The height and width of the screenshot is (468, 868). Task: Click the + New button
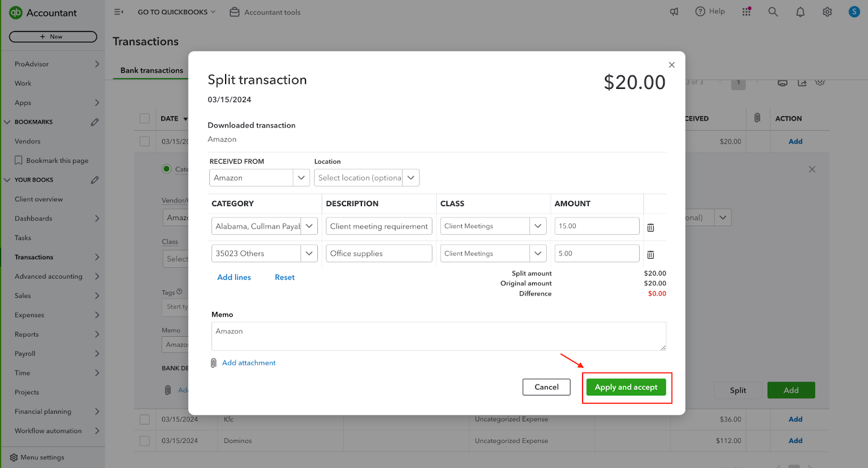[x=53, y=37]
